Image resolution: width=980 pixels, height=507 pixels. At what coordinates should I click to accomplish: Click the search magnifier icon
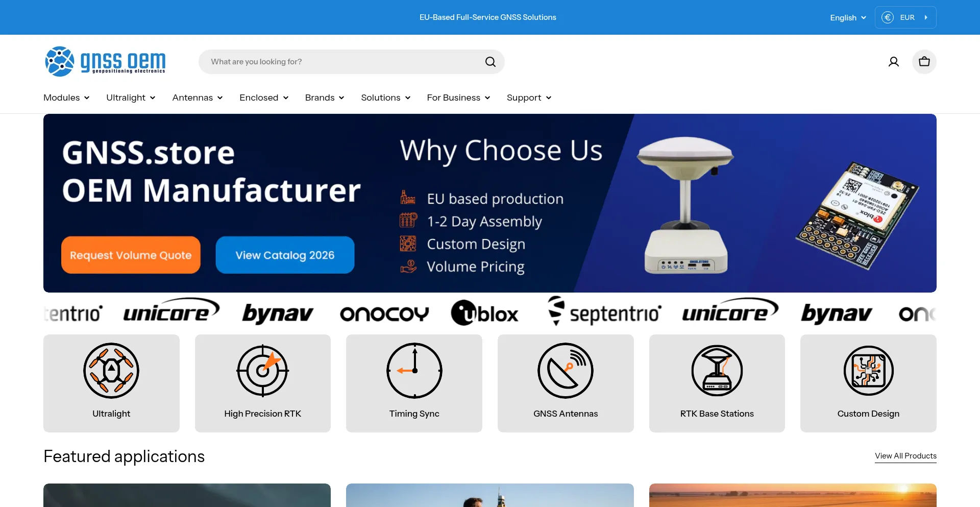(490, 62)
